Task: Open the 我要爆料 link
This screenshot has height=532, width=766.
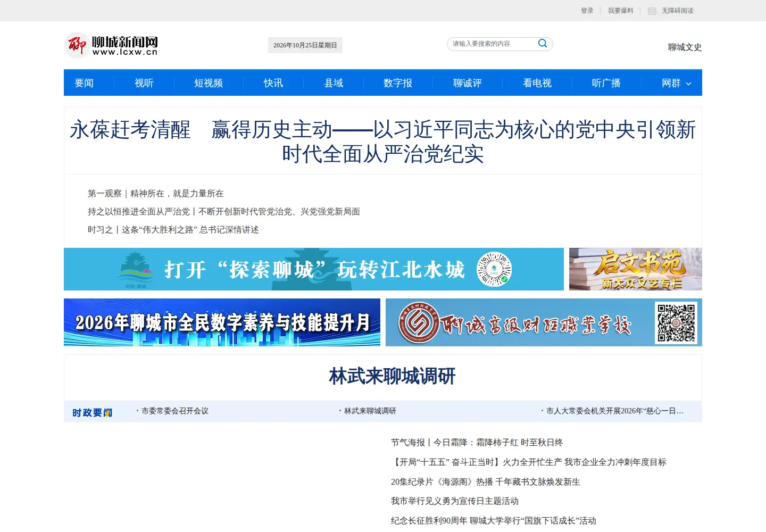Action: 621,11
